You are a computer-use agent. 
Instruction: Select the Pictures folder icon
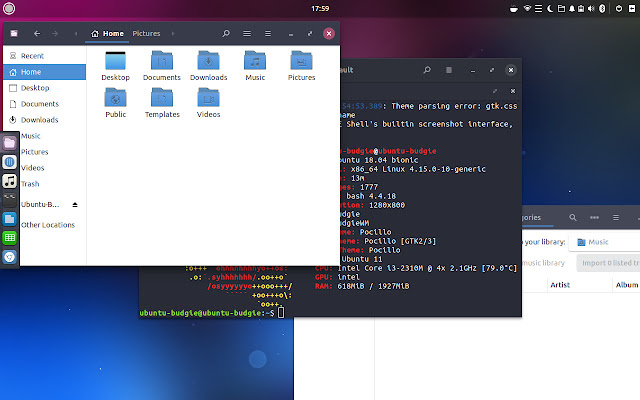pos(301,66)
